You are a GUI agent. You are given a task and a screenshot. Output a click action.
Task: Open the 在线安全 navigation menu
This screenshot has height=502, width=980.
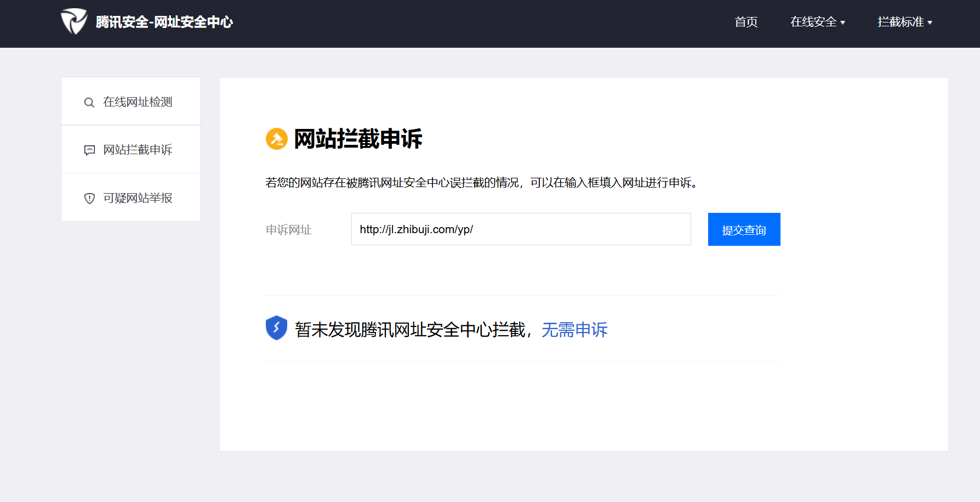(x=813, y=22)
